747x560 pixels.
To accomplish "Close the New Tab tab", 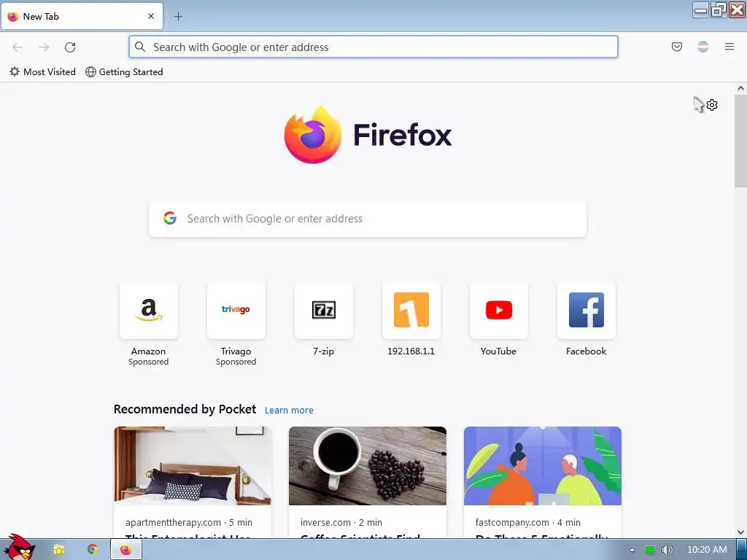I will pyautogui.click(x=151, y=16).
